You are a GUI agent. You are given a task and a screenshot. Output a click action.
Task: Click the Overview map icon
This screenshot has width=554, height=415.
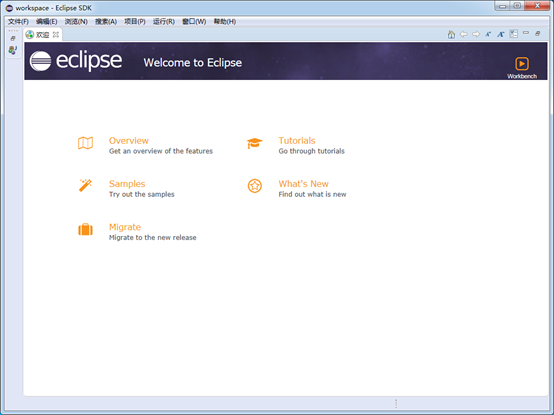86,143
